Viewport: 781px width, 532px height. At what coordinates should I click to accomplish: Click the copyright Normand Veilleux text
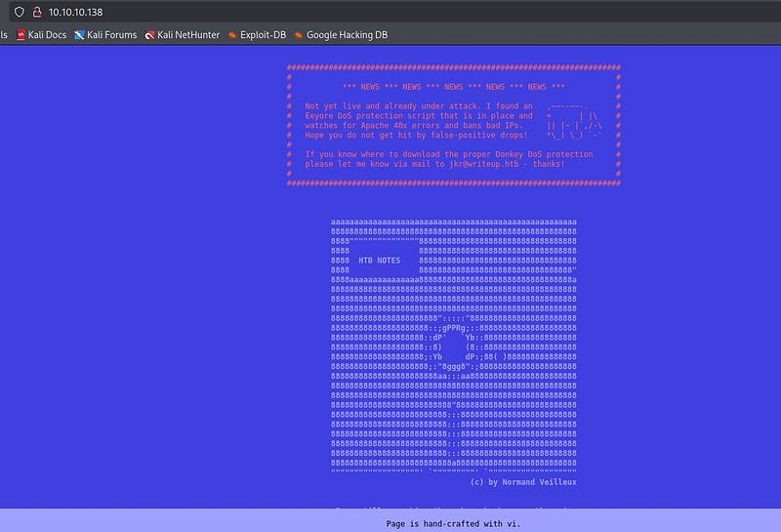tap(523, 482)
